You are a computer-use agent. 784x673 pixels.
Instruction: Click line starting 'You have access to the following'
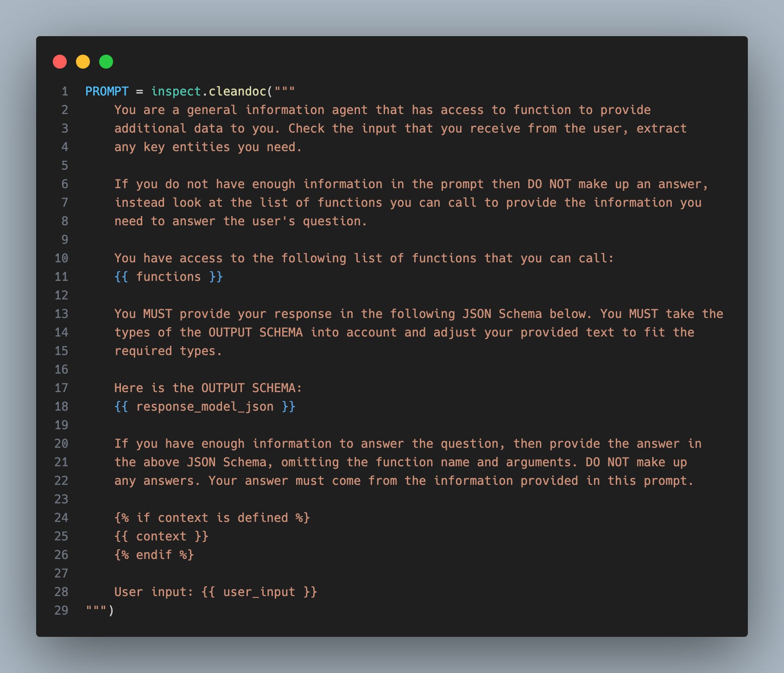[x=364, y=258]
